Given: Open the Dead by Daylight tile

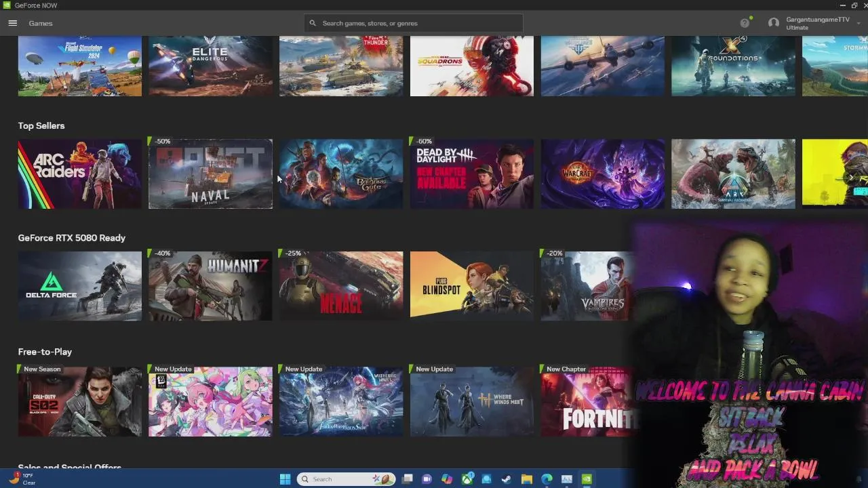Looking at the screenshot, I should coord(472,174).
